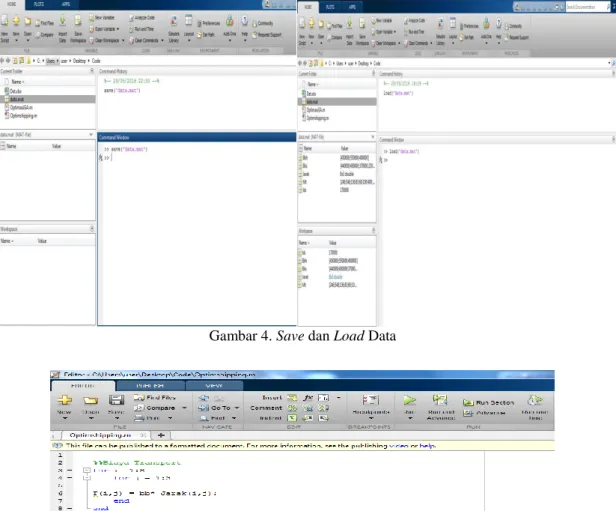The image size is (616, 511).
Task: Click Add-Ons icon in left MATLAB window
Action: [x=230, y=20]
